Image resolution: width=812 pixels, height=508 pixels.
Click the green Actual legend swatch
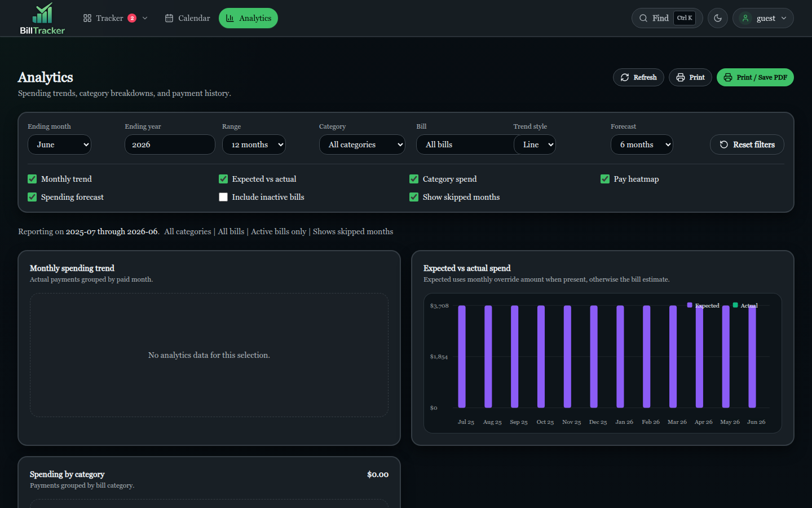click(735, 305)
